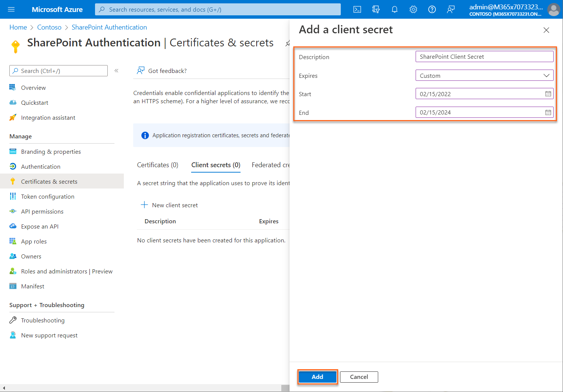Switch to the Certificates tab
The width and height of the screenshot is (563, 392).
pos(157,165)
